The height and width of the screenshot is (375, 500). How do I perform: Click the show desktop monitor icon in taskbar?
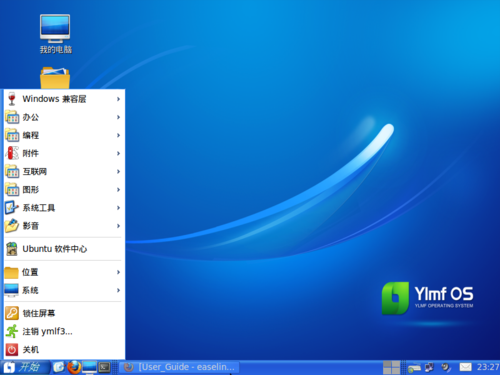[89, 367]
